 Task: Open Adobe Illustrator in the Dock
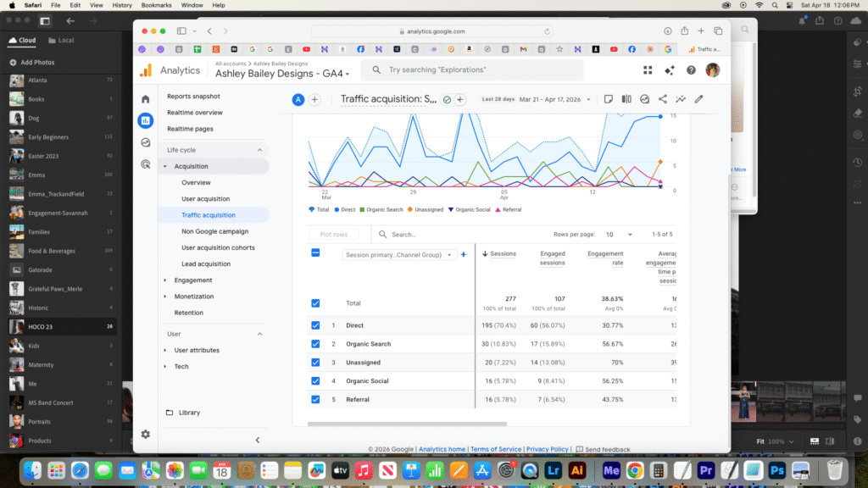[x=576, y=471]
